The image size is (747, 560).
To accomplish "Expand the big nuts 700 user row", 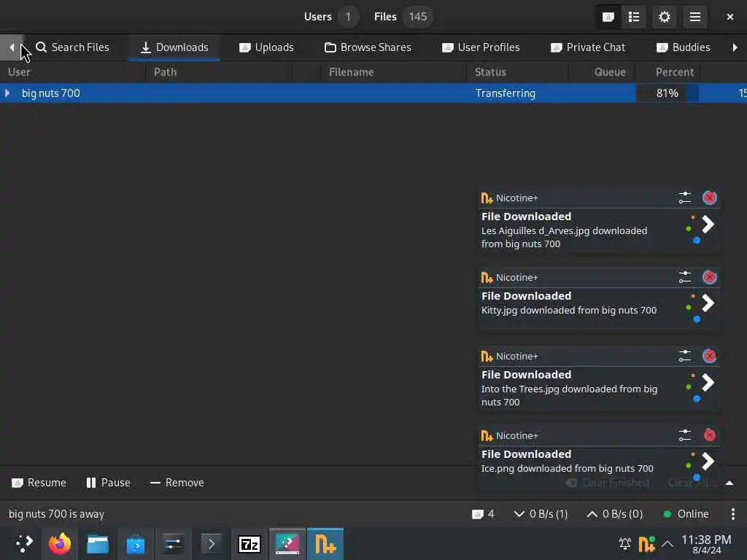I will (x=7, y=93).
